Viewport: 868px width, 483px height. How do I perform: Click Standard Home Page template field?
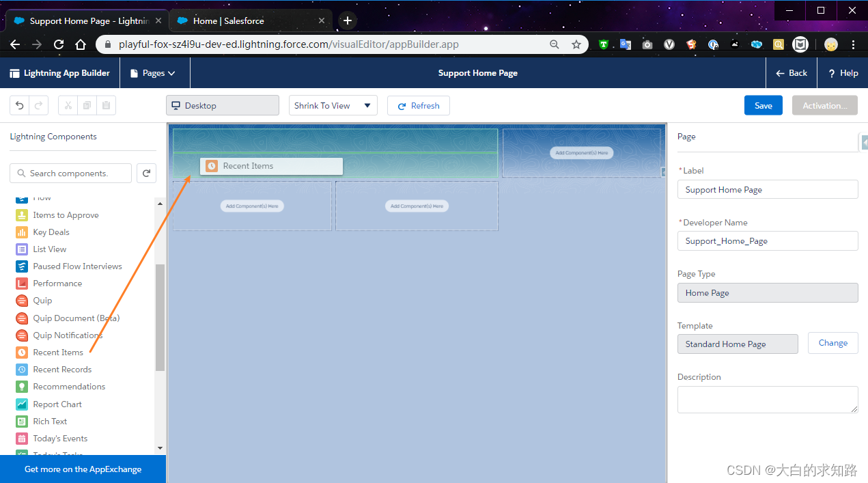point(738,344)
